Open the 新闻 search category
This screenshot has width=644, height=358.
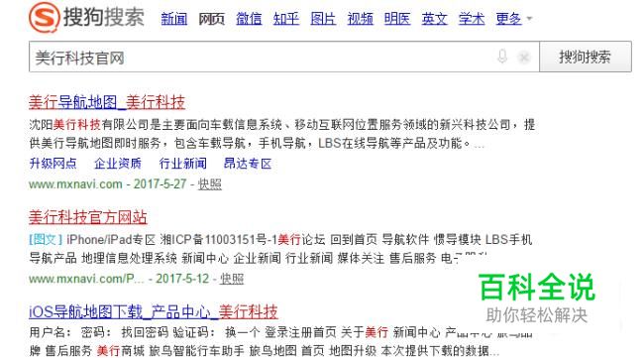coord(174,19)
